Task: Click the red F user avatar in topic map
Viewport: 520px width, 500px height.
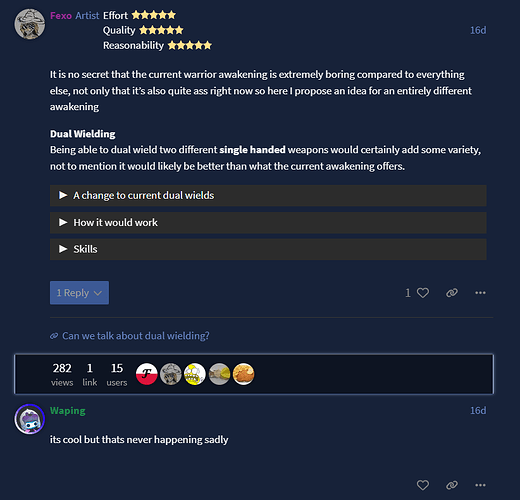Action: (147, 374)
